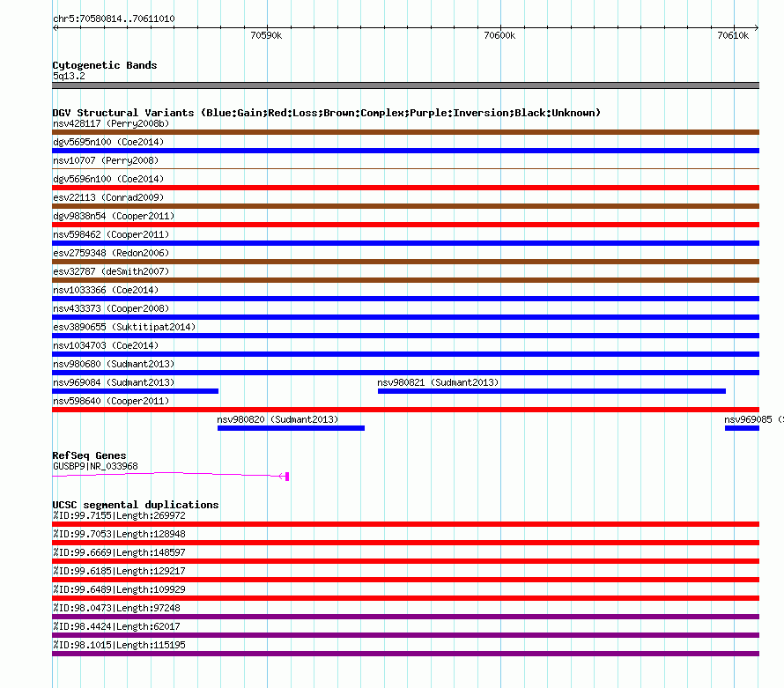The width and height of the screenshot is (784, 688).
Task: Select duplication %ID:99.6669|Length:148597
Action: pos(119,552)
